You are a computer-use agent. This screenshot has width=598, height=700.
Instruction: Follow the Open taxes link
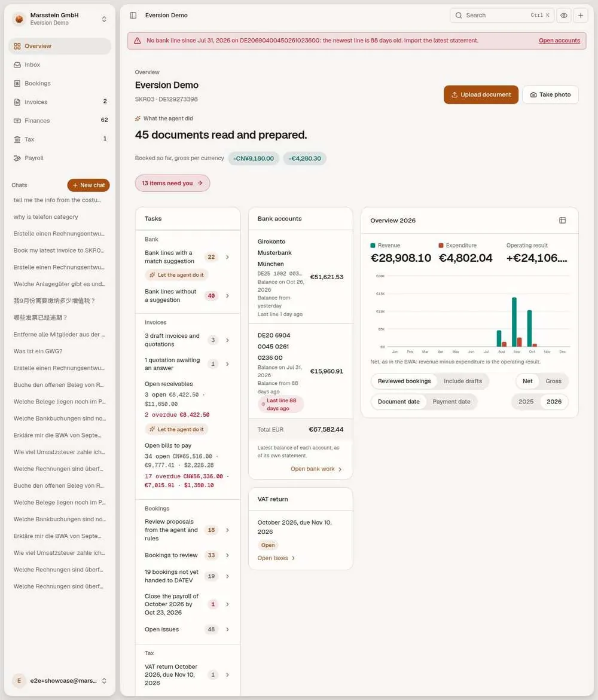(x=276, y=558)
